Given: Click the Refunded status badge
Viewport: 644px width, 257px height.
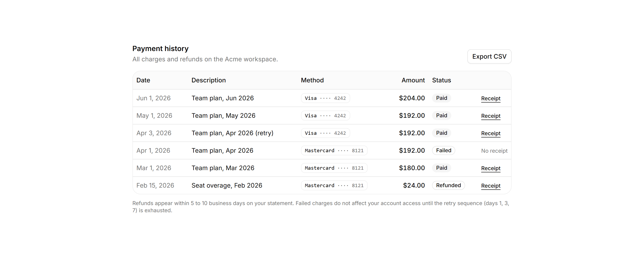Looking at the screenshot, I should click(448, 185).
